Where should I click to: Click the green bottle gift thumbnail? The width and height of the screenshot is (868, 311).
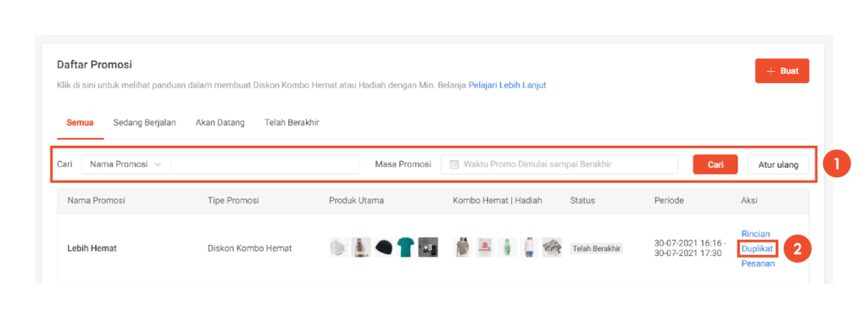[x=507, y=247]
